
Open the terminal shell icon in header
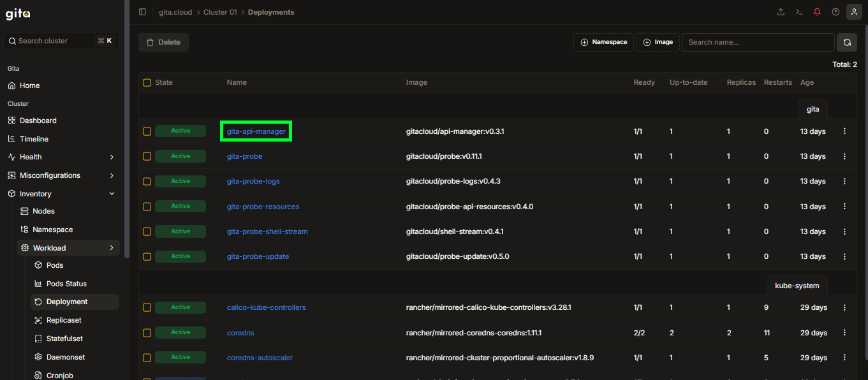click(x=798, y=12)
